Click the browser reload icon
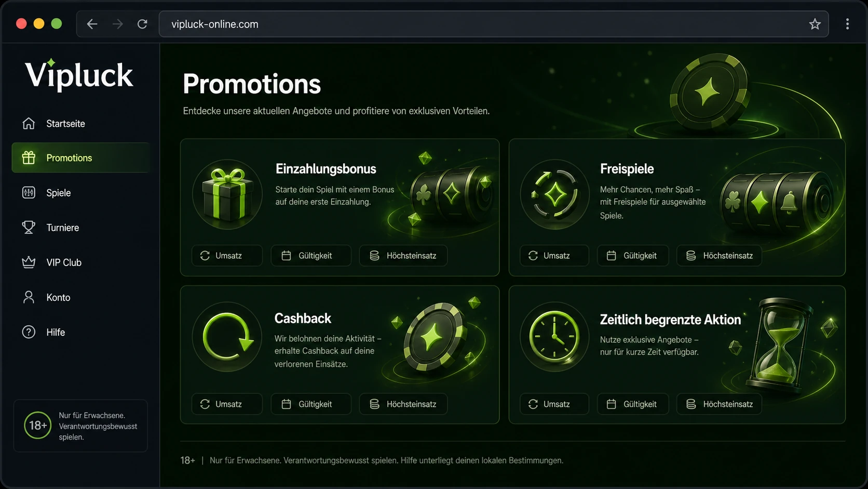 click(142, 24)
